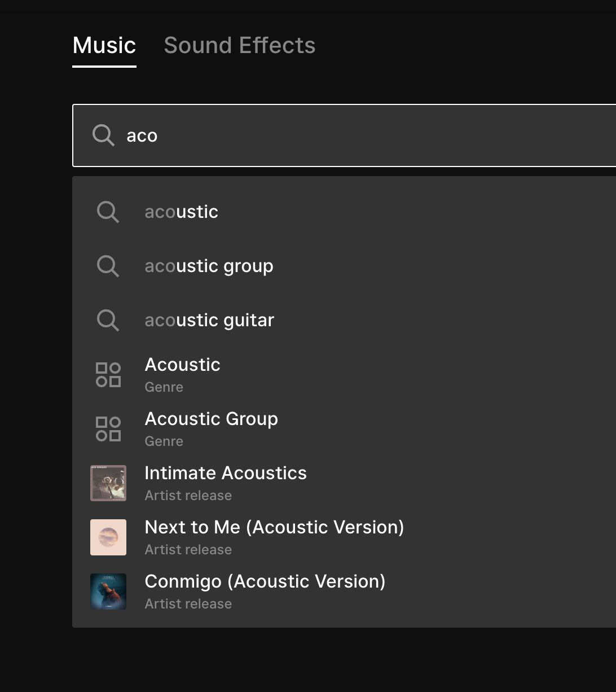
Task: Click the genre shapes icon beside Acoustic
Action: click(108, 375)
